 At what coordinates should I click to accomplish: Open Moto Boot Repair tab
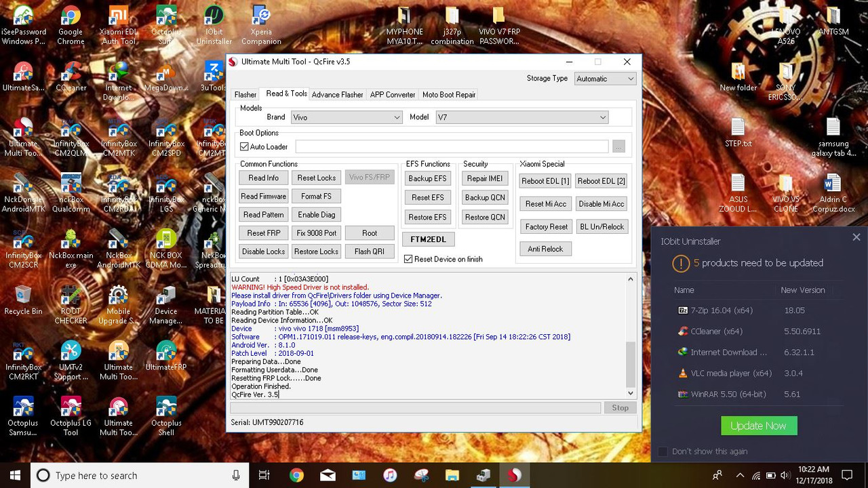[449, 95]
